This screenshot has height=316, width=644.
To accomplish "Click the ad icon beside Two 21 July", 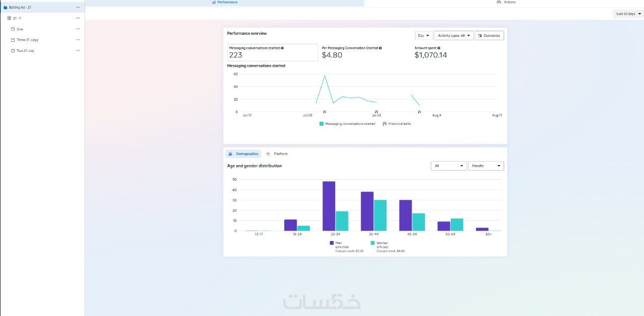I will pyautogui.click(x=13, y=51).
